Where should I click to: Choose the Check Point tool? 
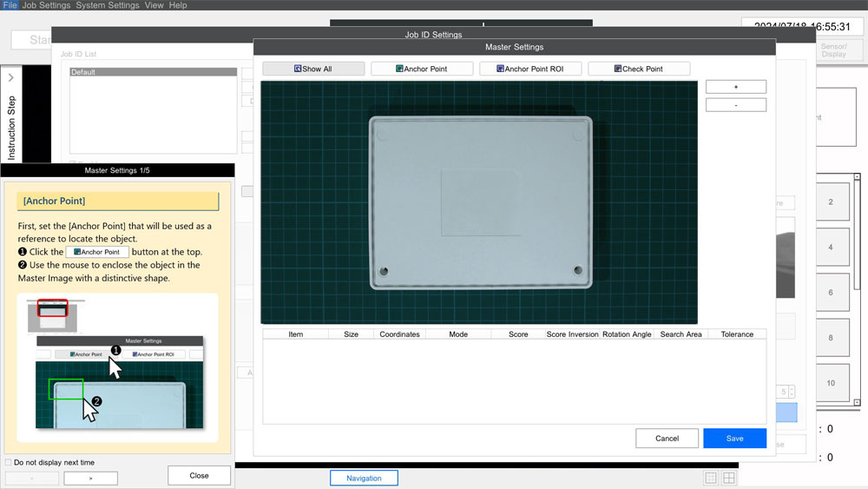638,69
